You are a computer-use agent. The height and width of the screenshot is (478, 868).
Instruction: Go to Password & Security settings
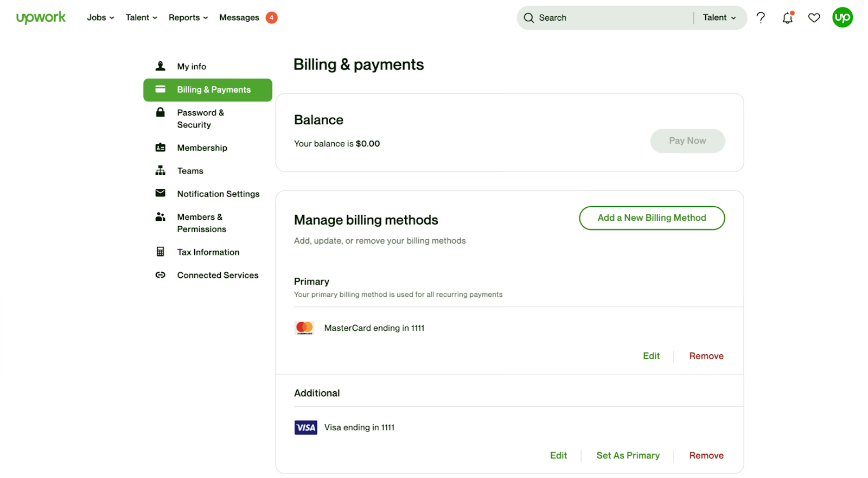point(200,118)
